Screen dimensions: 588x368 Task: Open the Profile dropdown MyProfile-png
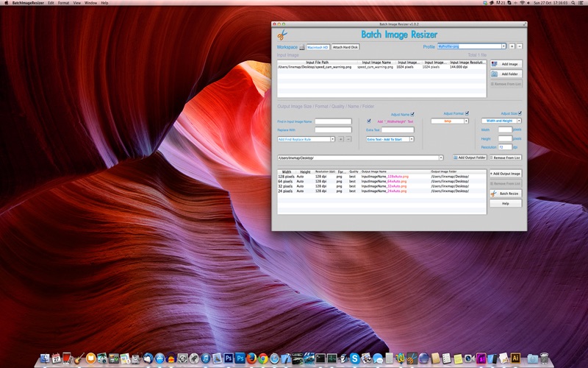tap(471, 46)
